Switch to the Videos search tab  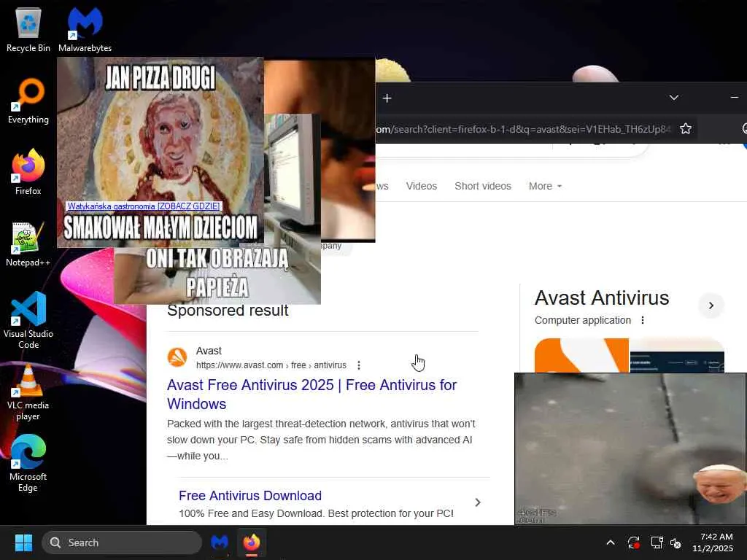(x=421, y=186)
